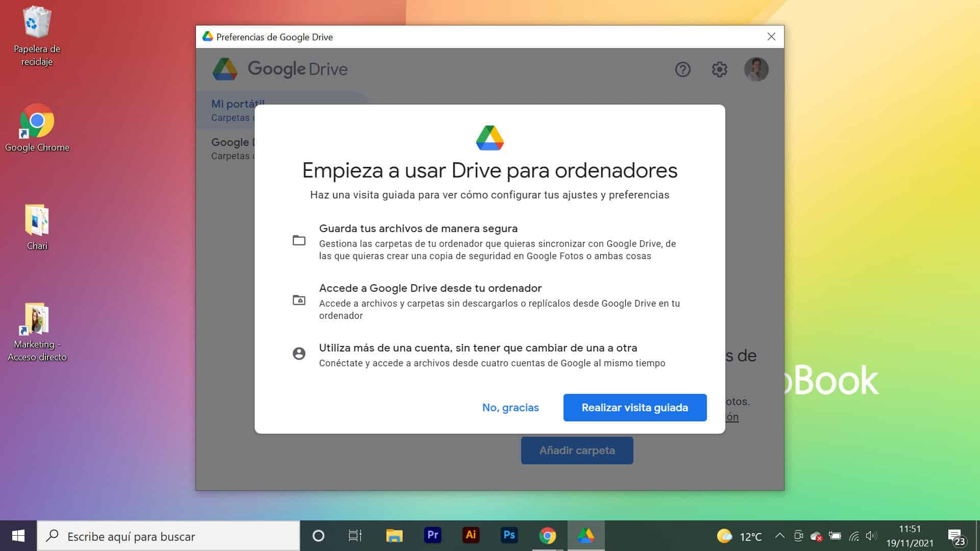Click the user profile avatar in Drive
The height and width of the screenshot is (551, 980).
point(756,69)
